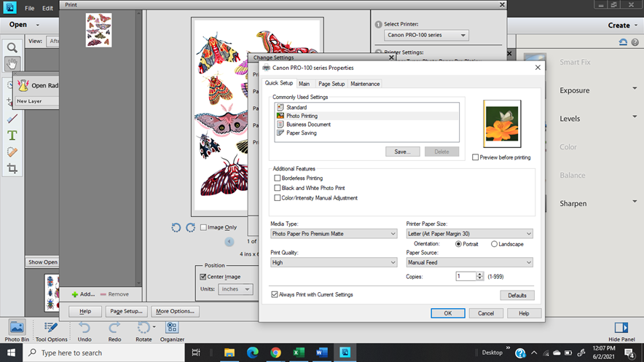Open File Explorer from taskbar
The width and height of the screenshot is (644, 362).
point(229,353)
